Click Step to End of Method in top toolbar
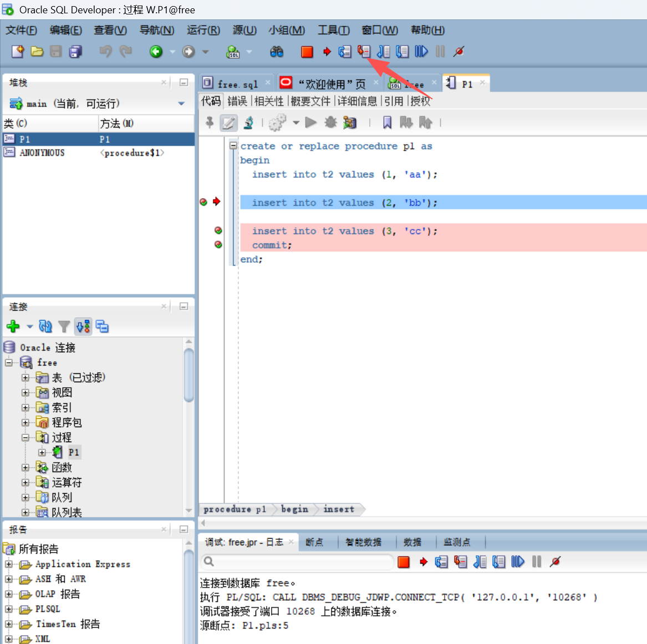This screenshot has width=647, height=644. click(403, 52)
